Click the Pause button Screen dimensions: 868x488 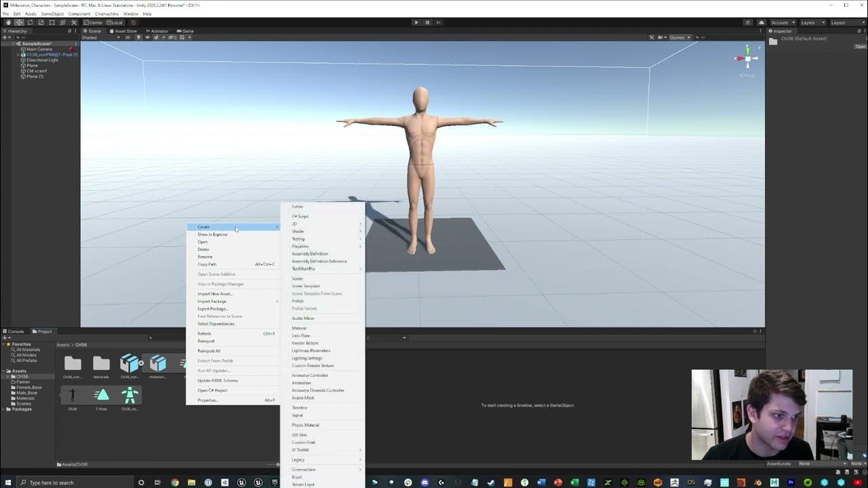click(427, 22)
